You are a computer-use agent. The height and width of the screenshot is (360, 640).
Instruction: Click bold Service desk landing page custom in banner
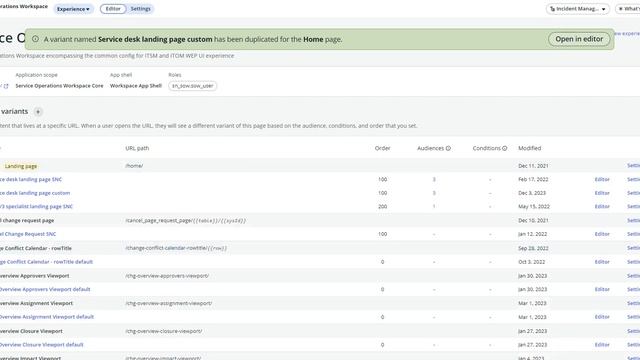(x=155, y=40)
